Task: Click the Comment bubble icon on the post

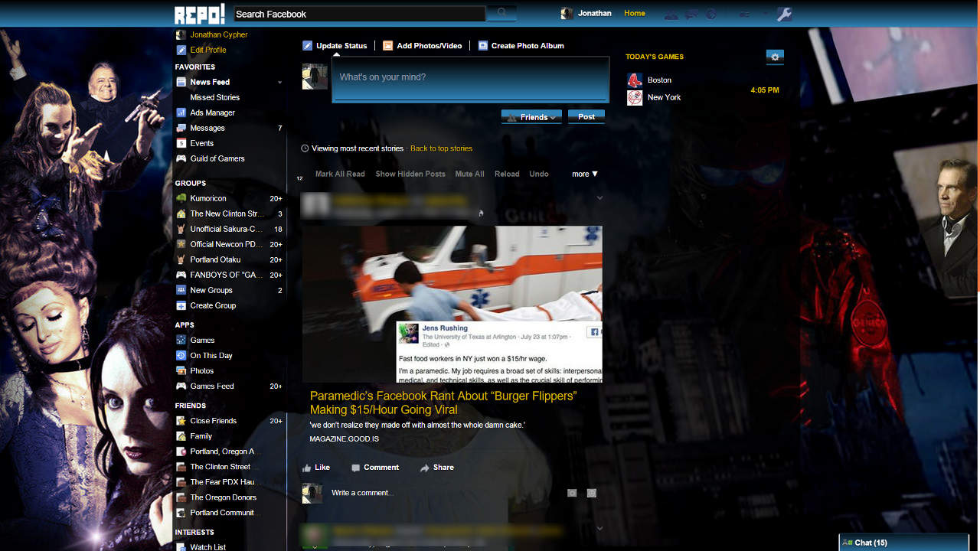Action: point(355,468)
